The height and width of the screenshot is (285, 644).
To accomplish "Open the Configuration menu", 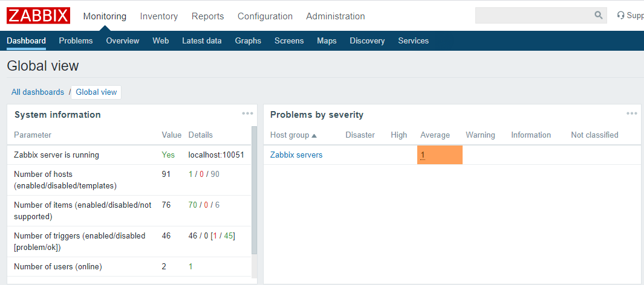I will point(265,16).
